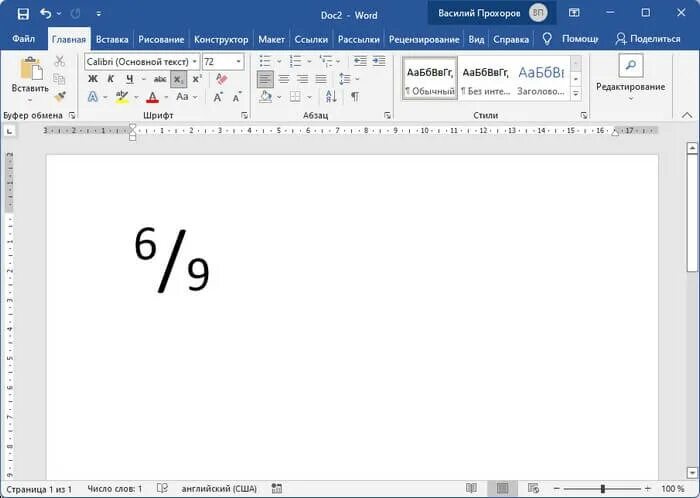Open the Рассылки tab
Viewport: 700px width, 498px height.
pyautogui.click(x=358, y=39)
